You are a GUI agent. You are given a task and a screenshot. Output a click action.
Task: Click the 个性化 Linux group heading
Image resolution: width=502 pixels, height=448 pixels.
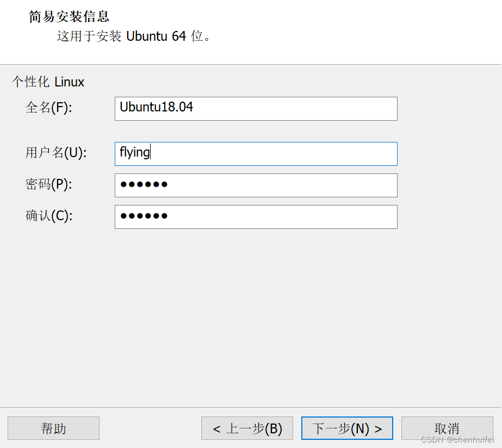point(48,82)
